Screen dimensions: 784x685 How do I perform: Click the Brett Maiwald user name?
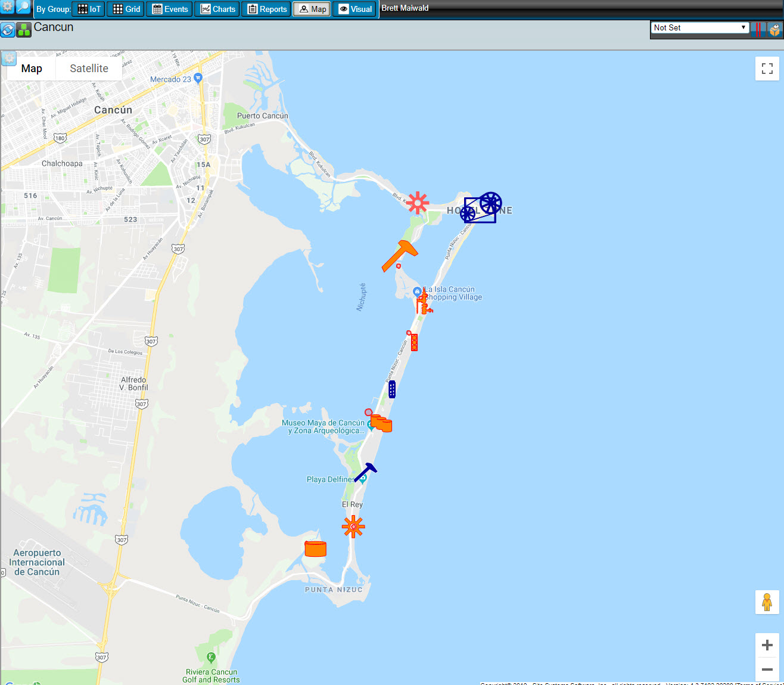point(405,8)
